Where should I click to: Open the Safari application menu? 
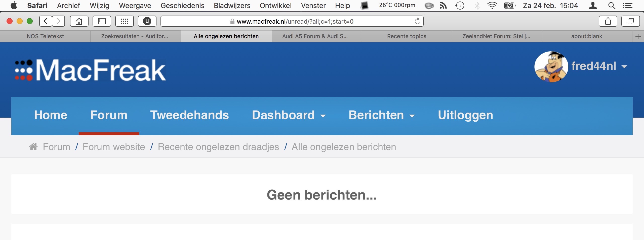37,6
